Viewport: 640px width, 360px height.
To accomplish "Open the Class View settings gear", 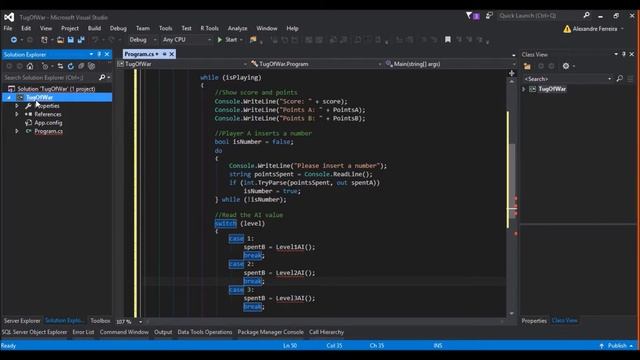I will pos(566,66).
